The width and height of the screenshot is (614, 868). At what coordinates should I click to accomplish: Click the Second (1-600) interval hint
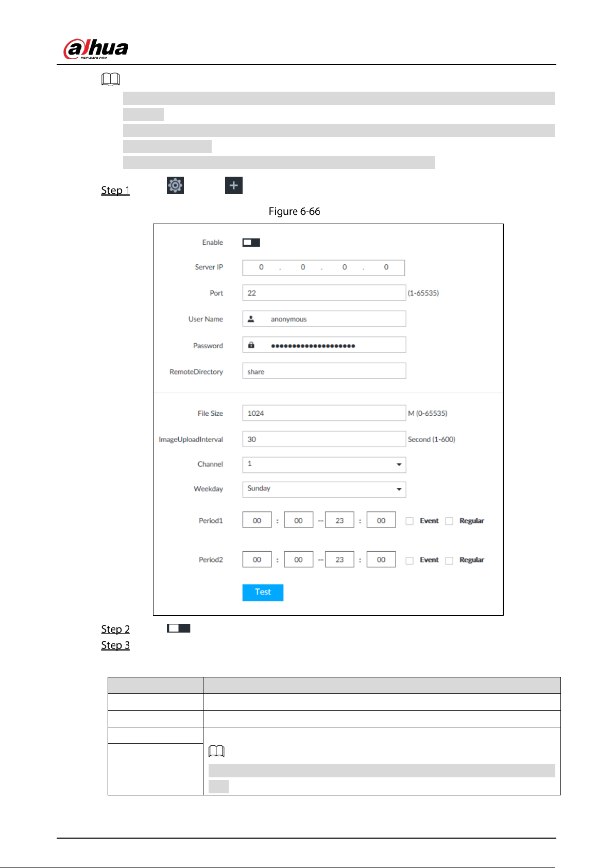pos(432,439)
